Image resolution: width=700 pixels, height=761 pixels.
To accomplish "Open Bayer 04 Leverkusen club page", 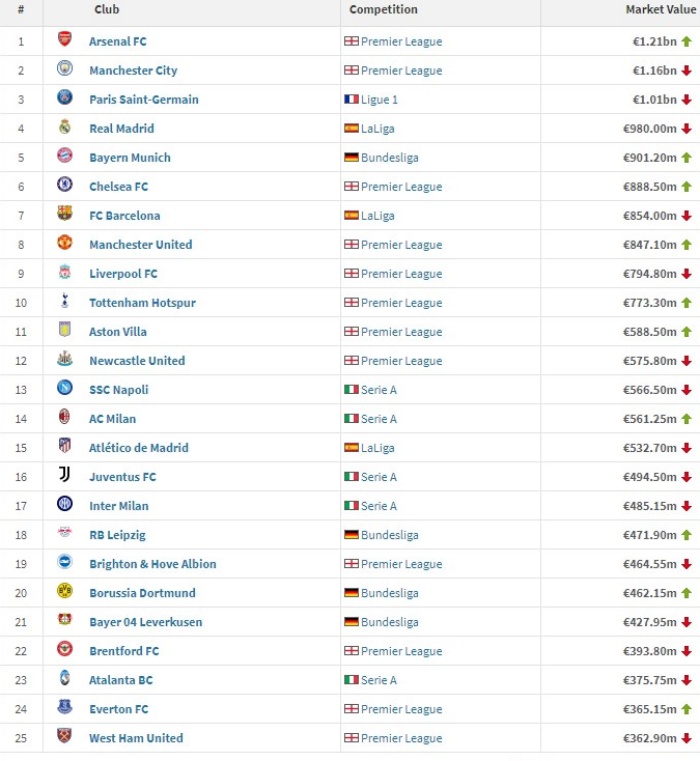I will (x=146, y=622).
